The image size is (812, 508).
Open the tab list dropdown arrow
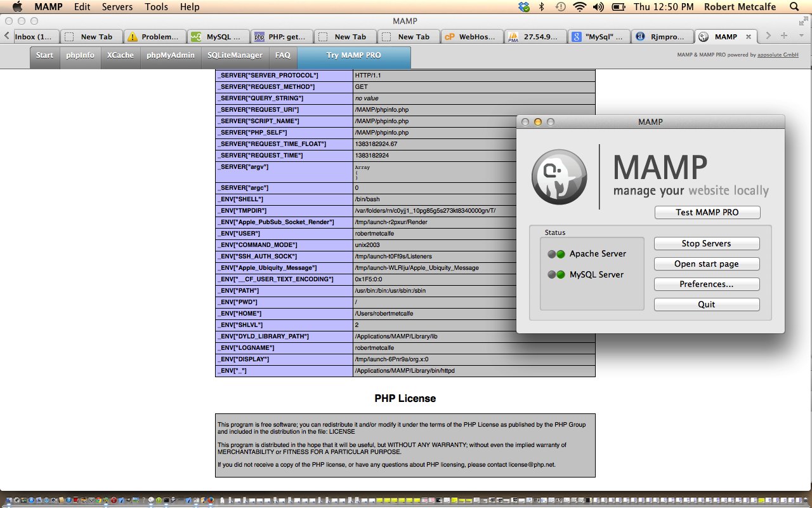801,36
